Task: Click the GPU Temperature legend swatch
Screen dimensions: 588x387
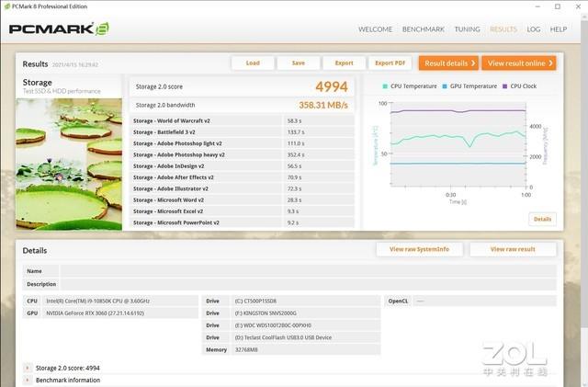Action: [x=445, y=86]
